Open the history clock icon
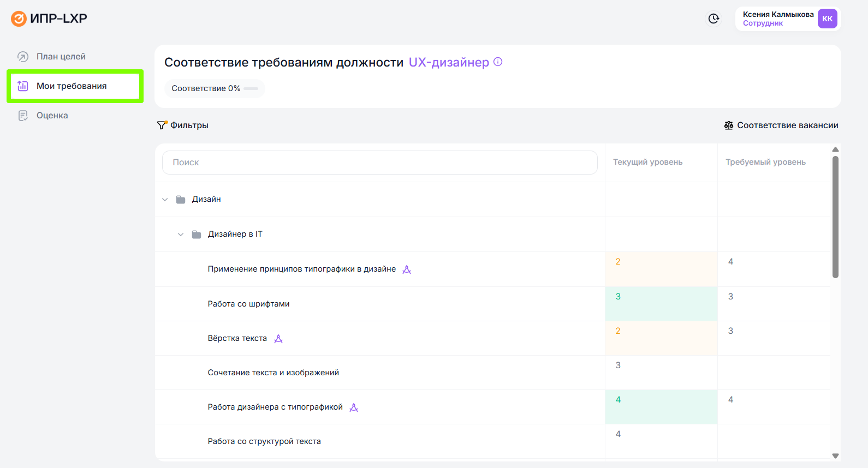This screenshot has height=468, width=868. [x=714, y=19]
